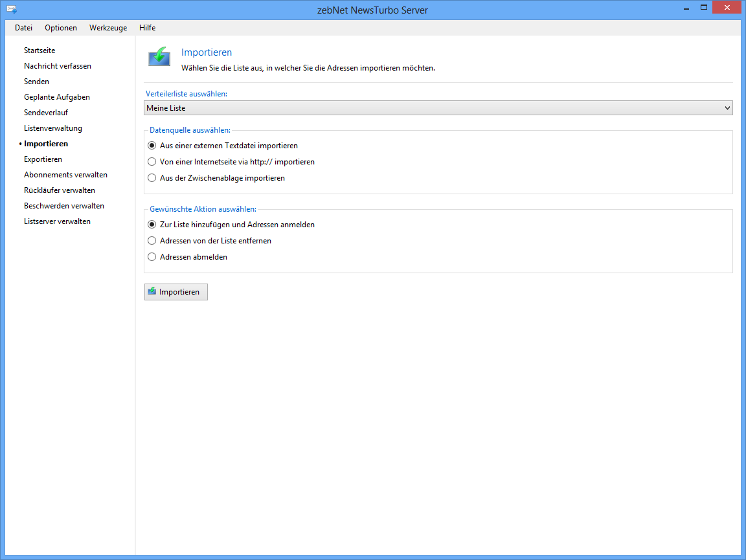Expand the 'Meine Liste' dropdown

[x=438, y=108]
